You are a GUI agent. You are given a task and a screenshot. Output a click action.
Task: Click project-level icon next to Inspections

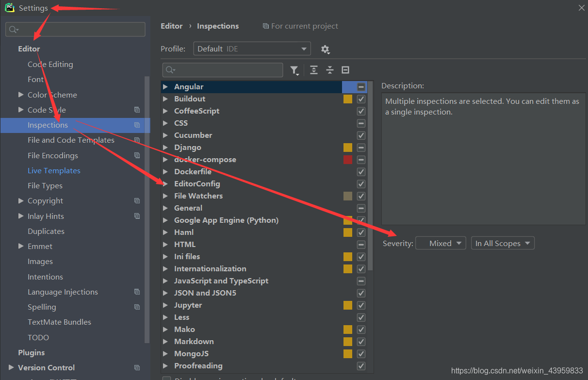(x=137, y=125)
